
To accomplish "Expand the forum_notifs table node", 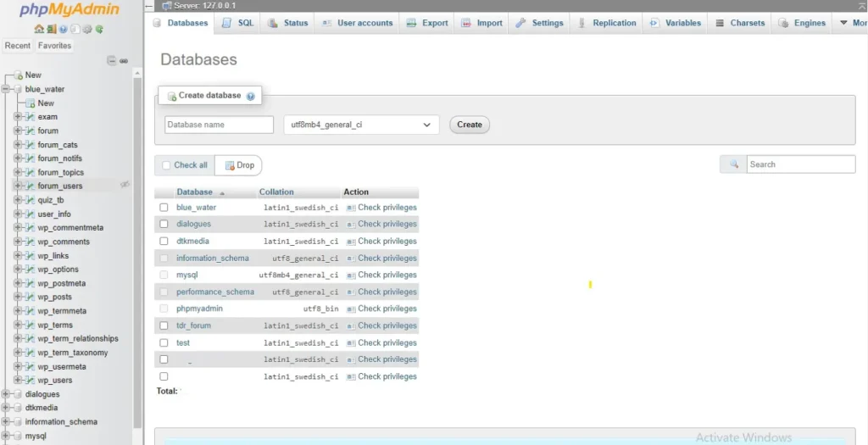I will click(x=18, y=159).
